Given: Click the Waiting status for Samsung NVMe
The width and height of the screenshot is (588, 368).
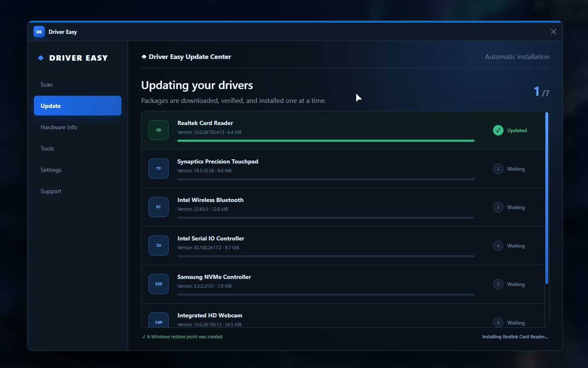Looking at the screenshot, I should [x=516, y=284].
